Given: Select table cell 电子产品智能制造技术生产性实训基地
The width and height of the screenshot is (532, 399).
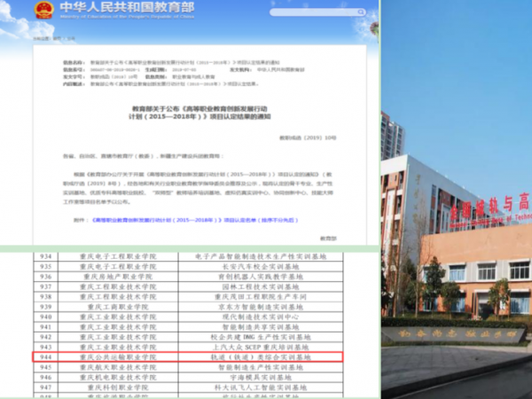Looking at the screenshot, I should (261, 256).
